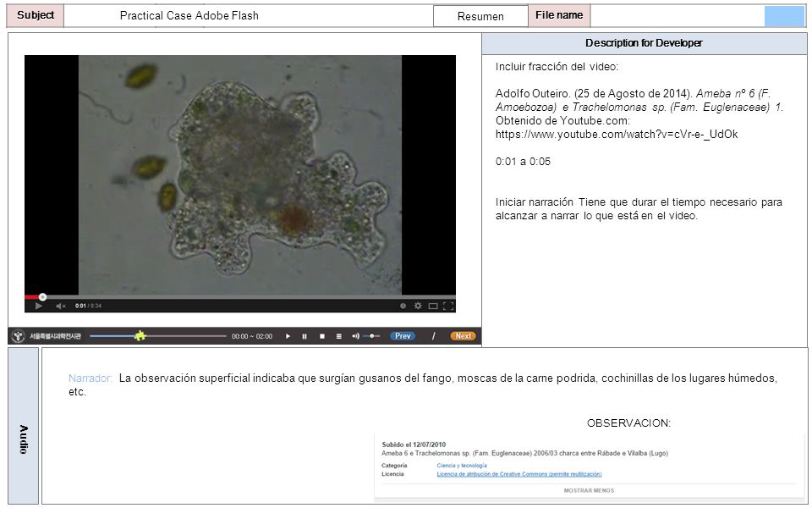The height and width of the screenshot is (508, 812).
Task: Play the YouTube video
Action: click(x=39, y=306)
